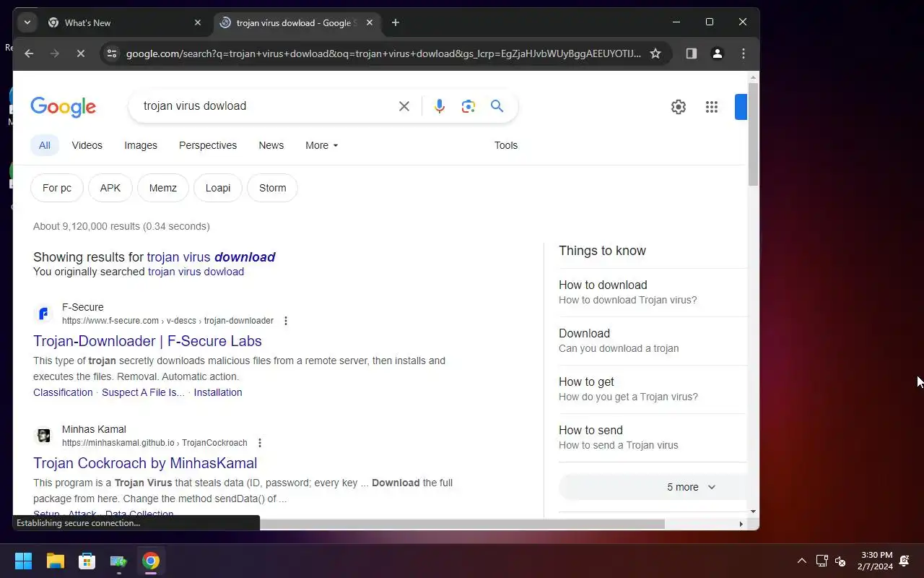
Task: Close the trojan virus dowload tab
Action: tap(370, 22)
